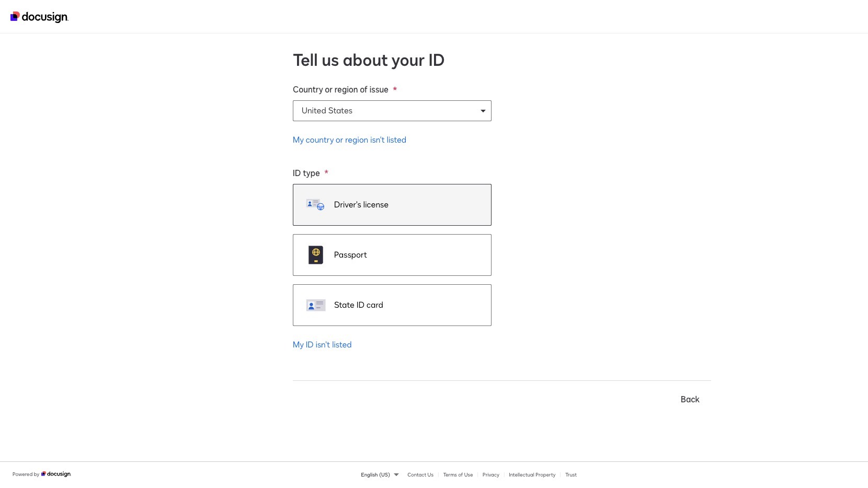Screen dimensions: 868x488
Task: Click the country dropdown arrow
Action: pos(483,111)
